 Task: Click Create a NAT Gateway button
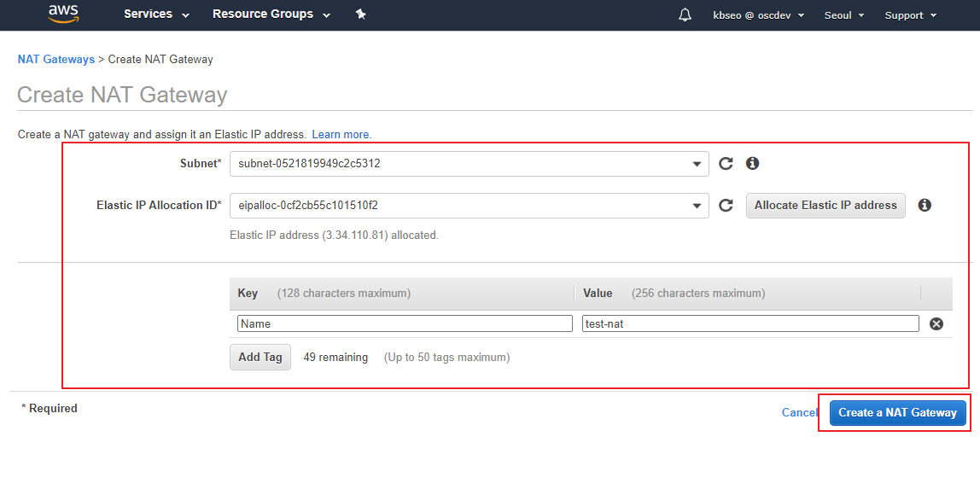click(897, 412)
